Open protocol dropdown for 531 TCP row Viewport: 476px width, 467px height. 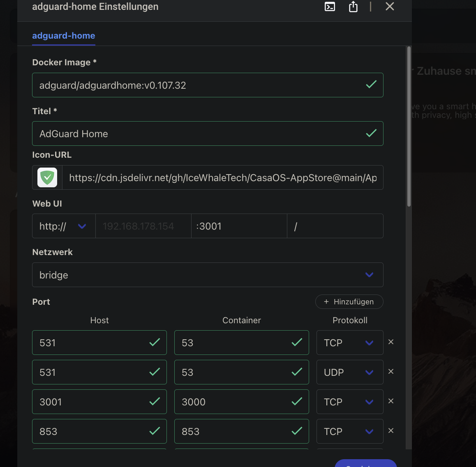tap(350, 343)
